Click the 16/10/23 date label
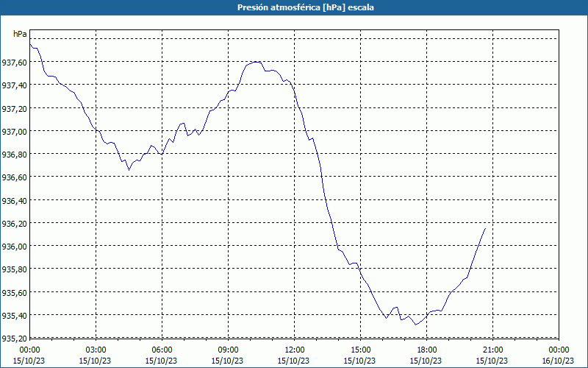Screen dimensions: 588x368 [559, 361]
